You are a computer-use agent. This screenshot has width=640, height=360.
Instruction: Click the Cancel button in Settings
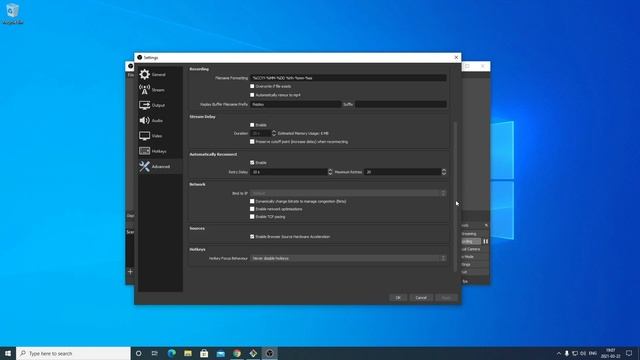point(421,298)
